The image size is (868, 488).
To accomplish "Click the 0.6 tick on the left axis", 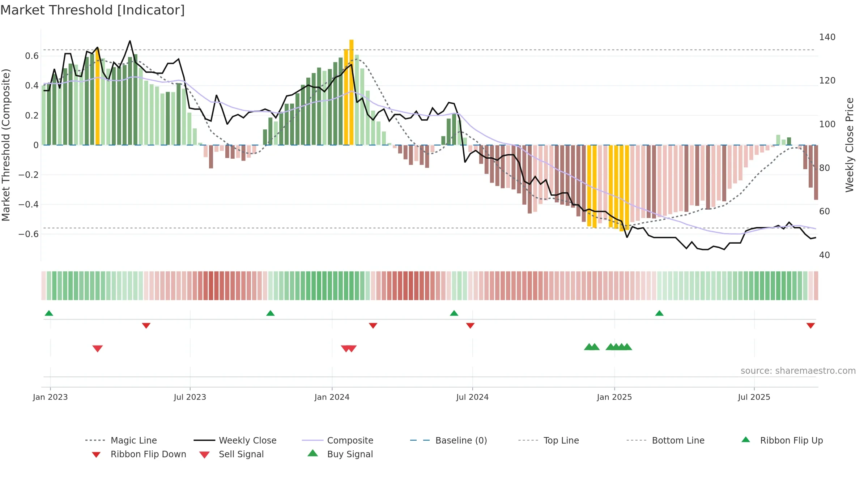I will pyautogui.click(x=32, y=56).
